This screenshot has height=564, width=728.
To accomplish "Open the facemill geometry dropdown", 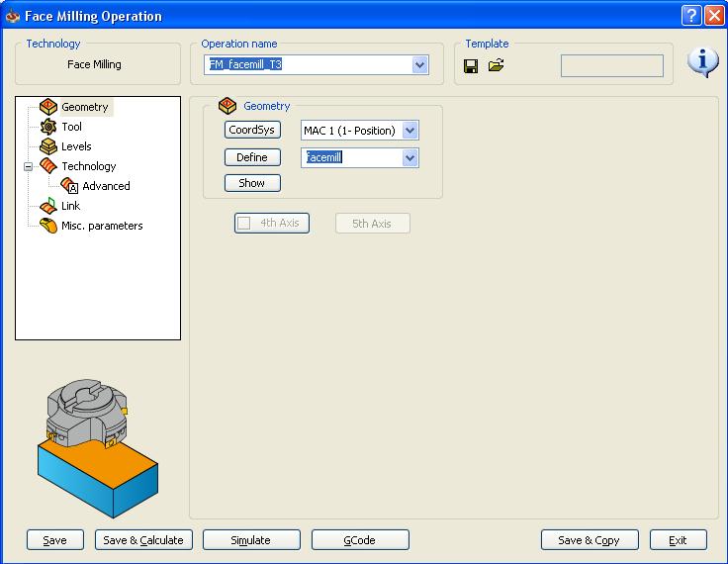I will [x=409, y=158].
